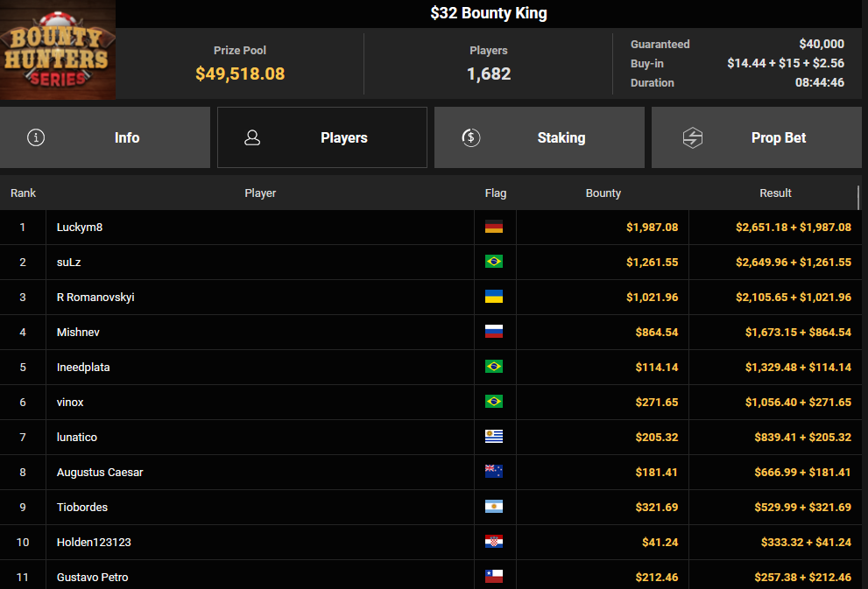Click the Staking dollar coin icon
This screenshot has height=589, width=868.
(470, 137)
